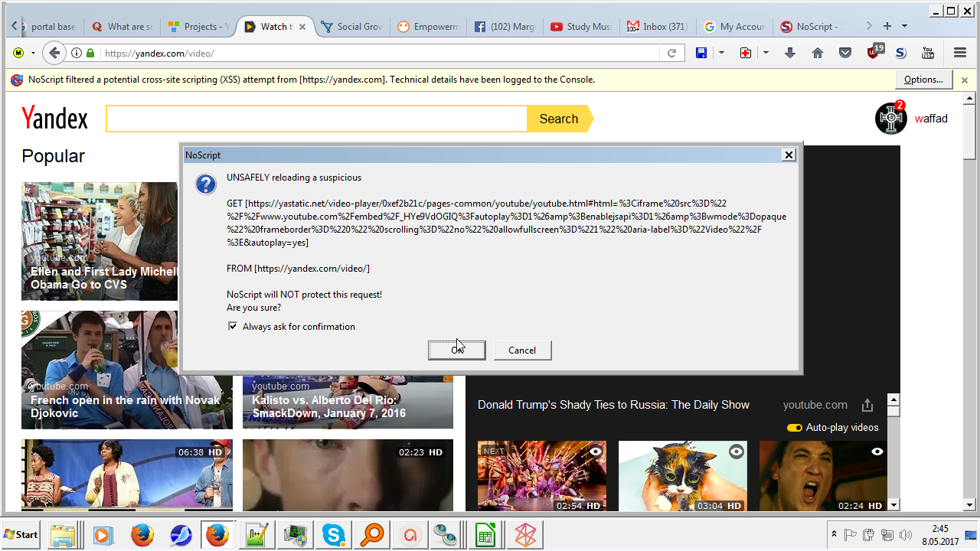Open the list all tabs dropdown
The height and width of the screenshot is (551, 980).
coord(904,26)
